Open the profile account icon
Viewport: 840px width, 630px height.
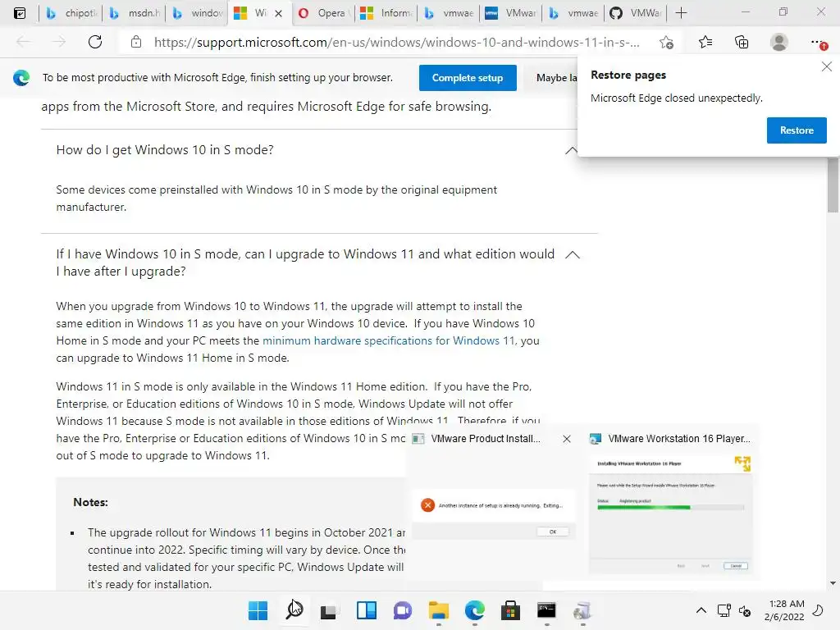(x=779, y=42)
